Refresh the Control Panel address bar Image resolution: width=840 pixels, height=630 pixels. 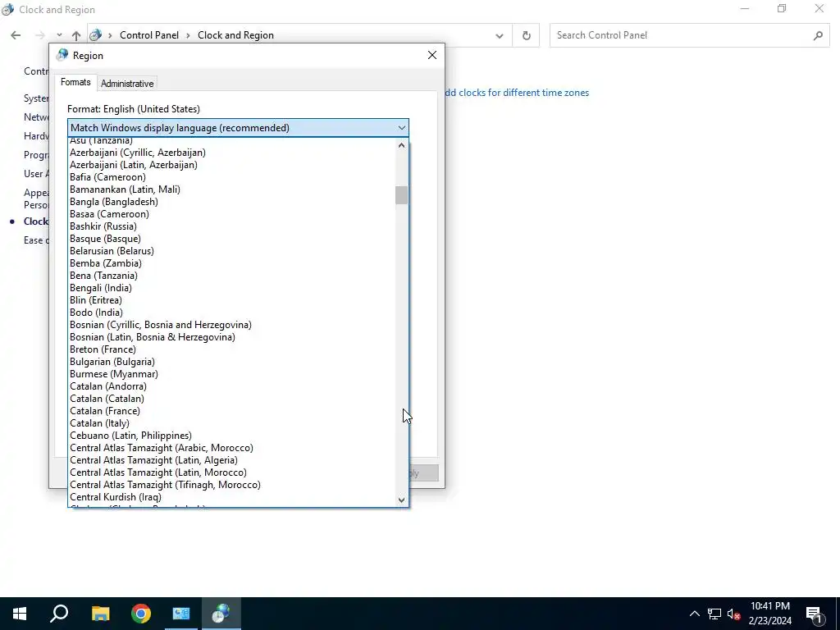(x=526, y=35)
